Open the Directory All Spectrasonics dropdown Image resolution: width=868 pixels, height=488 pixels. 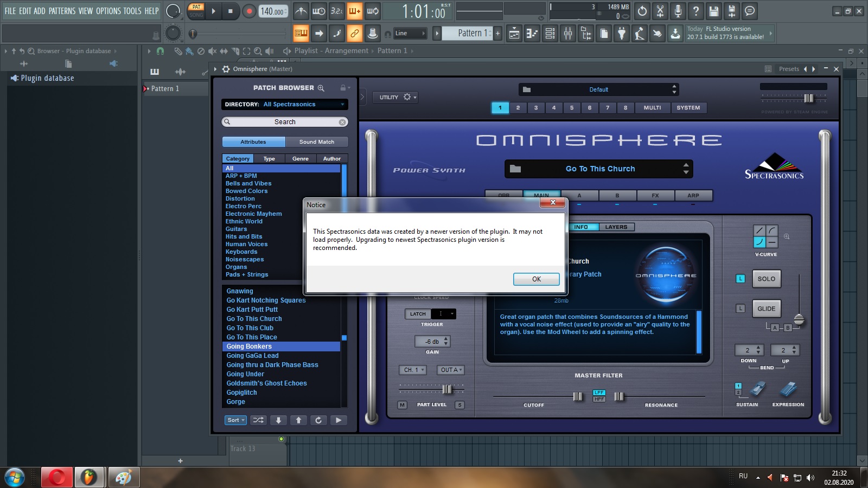point(285,104)
